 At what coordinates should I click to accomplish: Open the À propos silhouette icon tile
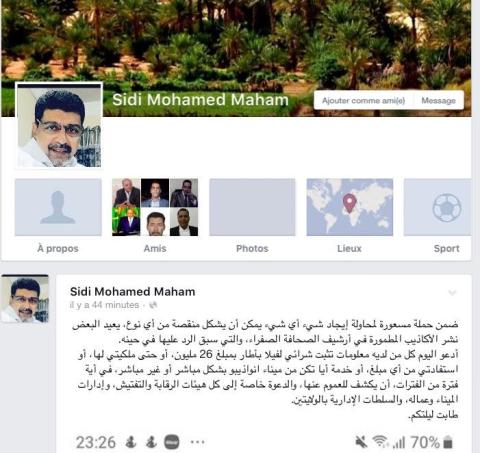[58, 207]
